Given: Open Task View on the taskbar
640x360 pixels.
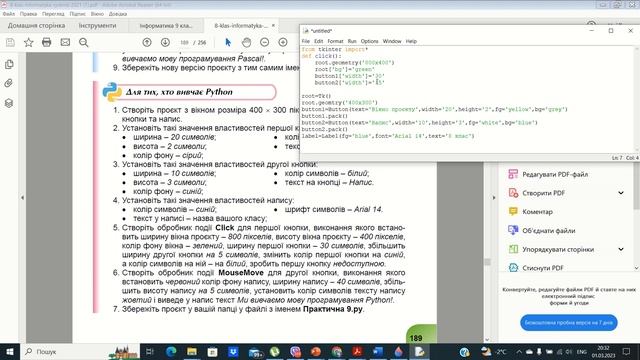Looking at the screenshot, I should click(x=150, y=351).
